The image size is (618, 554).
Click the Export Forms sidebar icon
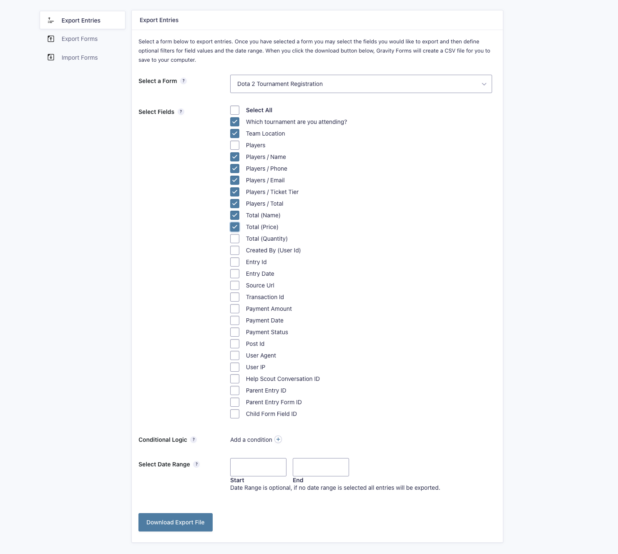51,39
